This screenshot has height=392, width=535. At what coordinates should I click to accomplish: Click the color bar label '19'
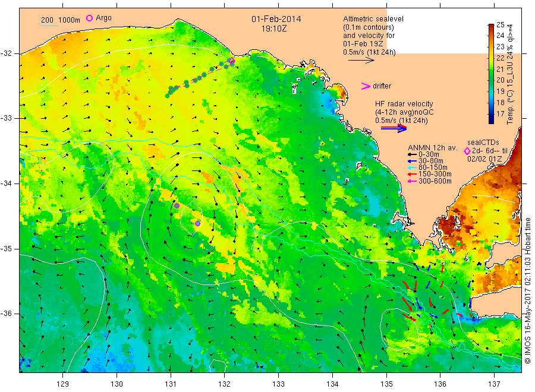pos(500,91)
